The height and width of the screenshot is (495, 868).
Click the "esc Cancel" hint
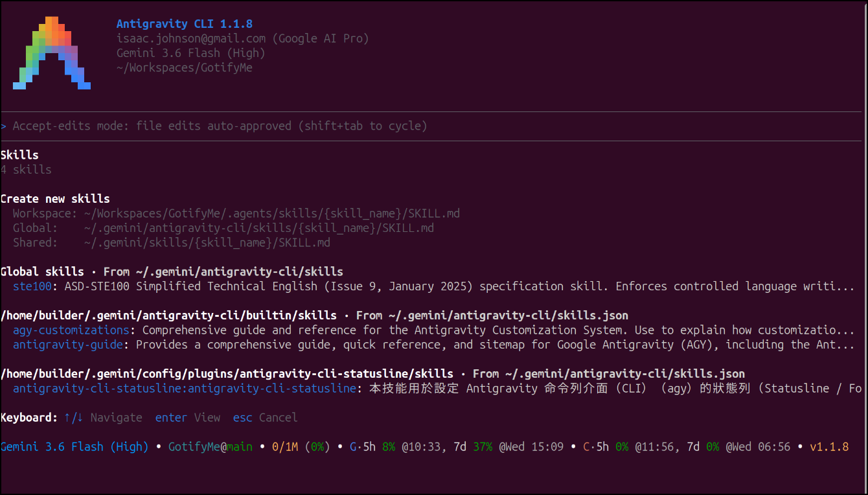click(266, 417)
